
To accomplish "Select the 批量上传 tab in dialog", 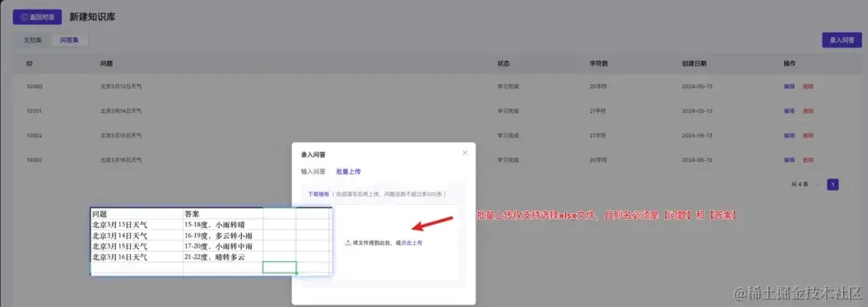I will [x=348, y=172].
